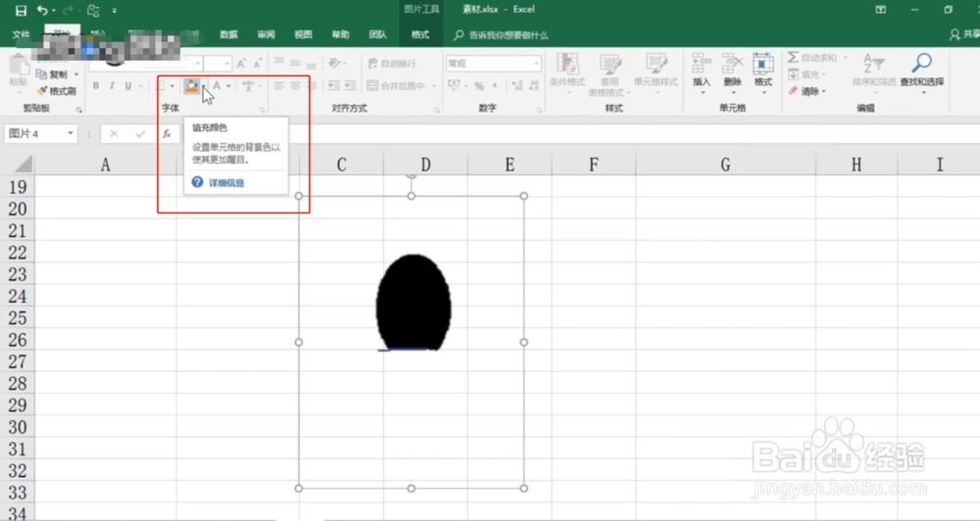Toggle underline formatting (U)
This screenshot has height=521, width=980.
(127, 85)
